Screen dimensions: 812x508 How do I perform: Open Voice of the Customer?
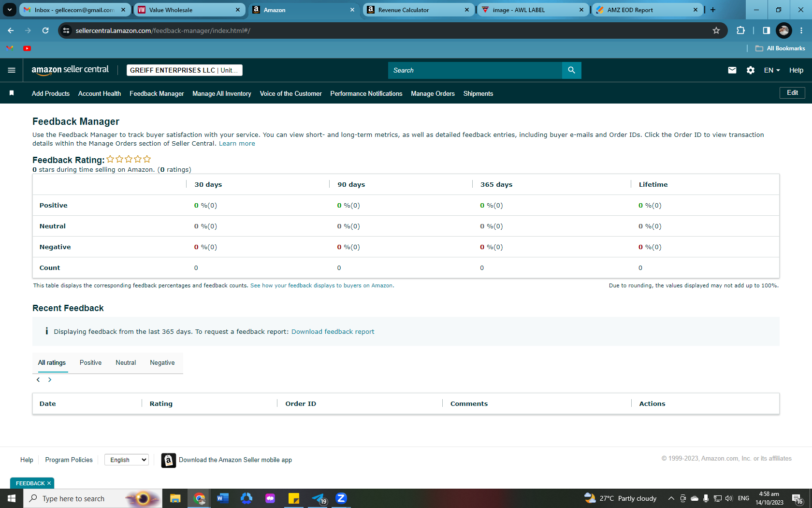[291, 93]
